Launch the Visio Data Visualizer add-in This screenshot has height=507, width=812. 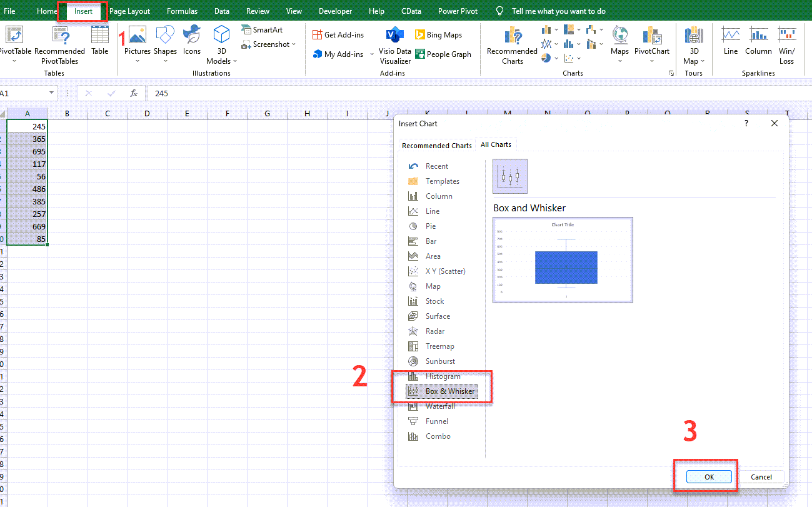pos(394,44)
